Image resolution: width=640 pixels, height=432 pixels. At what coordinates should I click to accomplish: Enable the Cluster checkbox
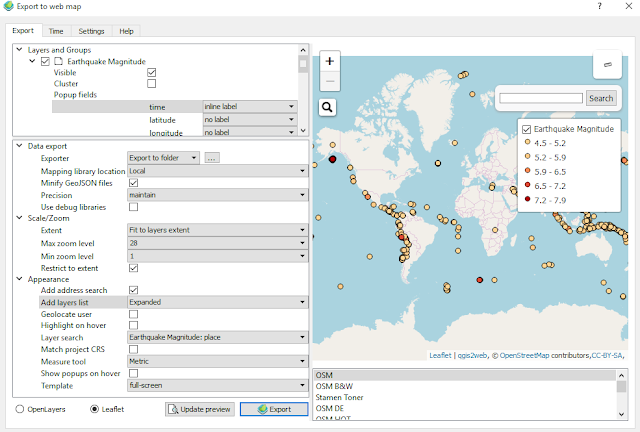(x=151, y=83)
